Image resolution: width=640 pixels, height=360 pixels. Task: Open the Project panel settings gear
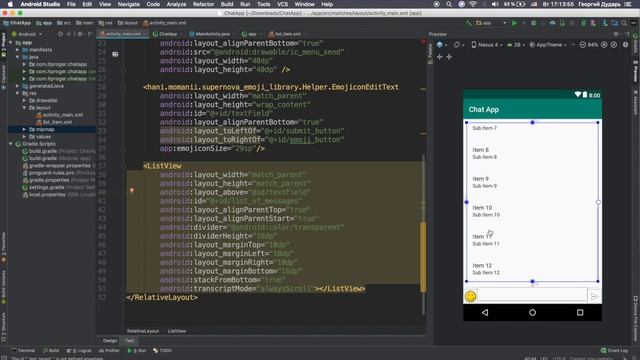point(79,34)
